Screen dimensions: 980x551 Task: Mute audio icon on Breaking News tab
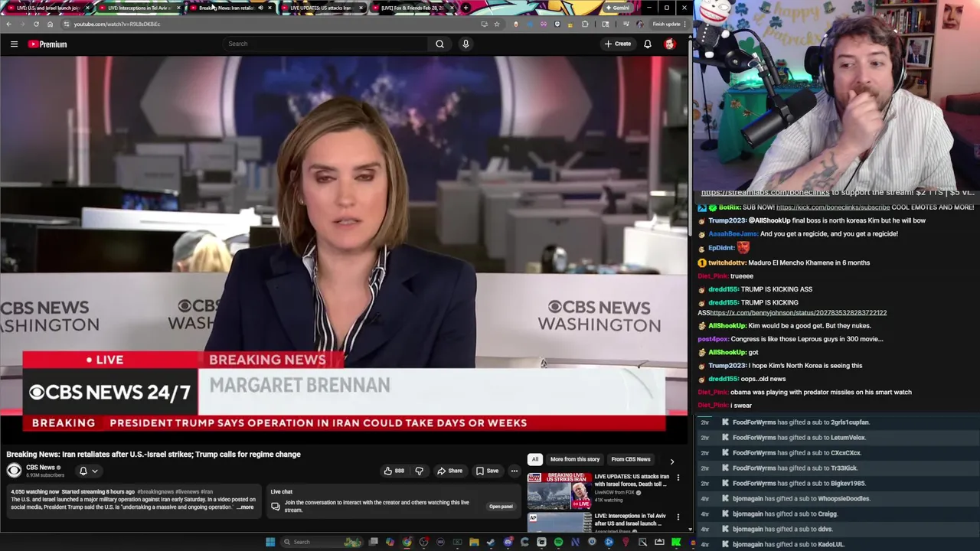tap(260, 8)
